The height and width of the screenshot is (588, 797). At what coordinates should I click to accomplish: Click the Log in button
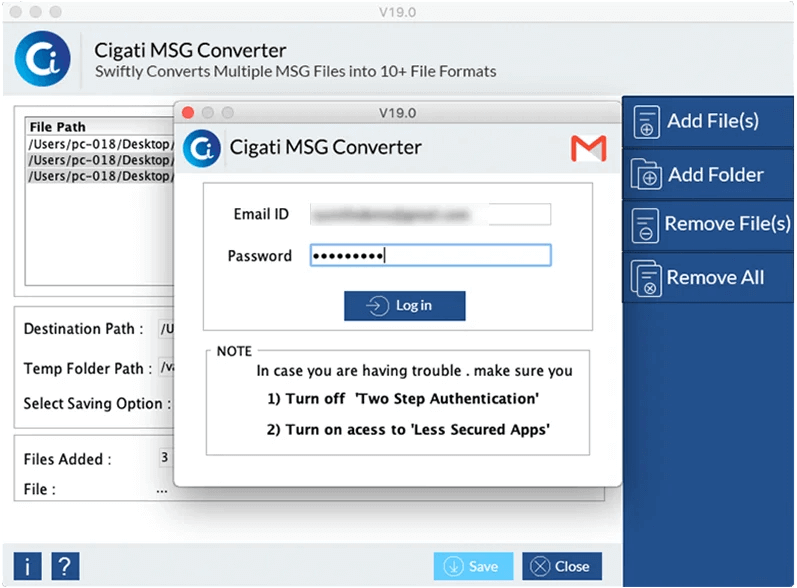pyautogui.click(x=405, y=305)
